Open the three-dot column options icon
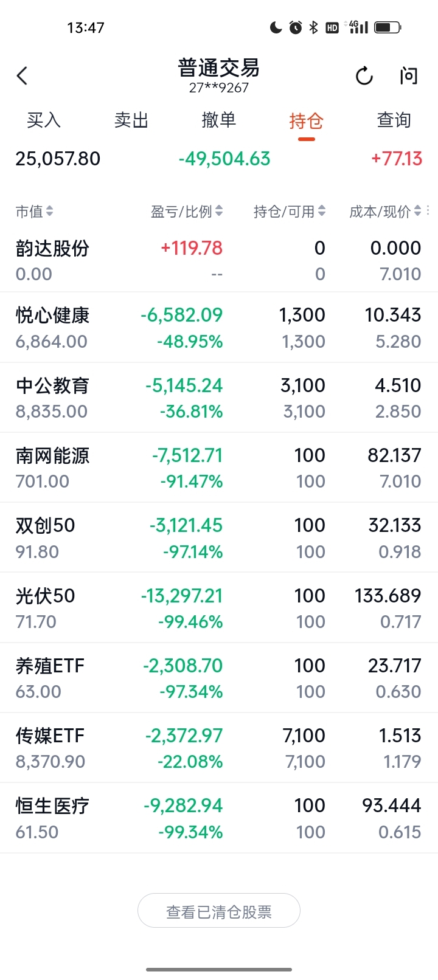This screenshot has height=980, width=438. 428,210
